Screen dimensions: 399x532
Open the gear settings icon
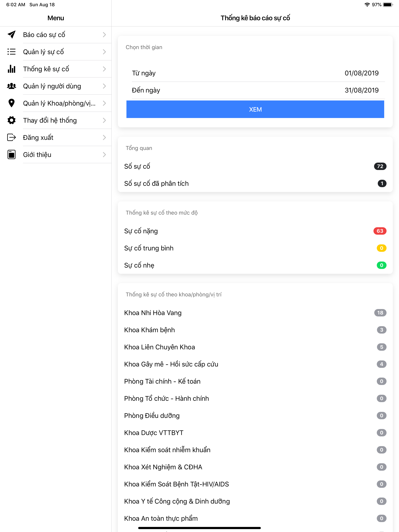11,120
